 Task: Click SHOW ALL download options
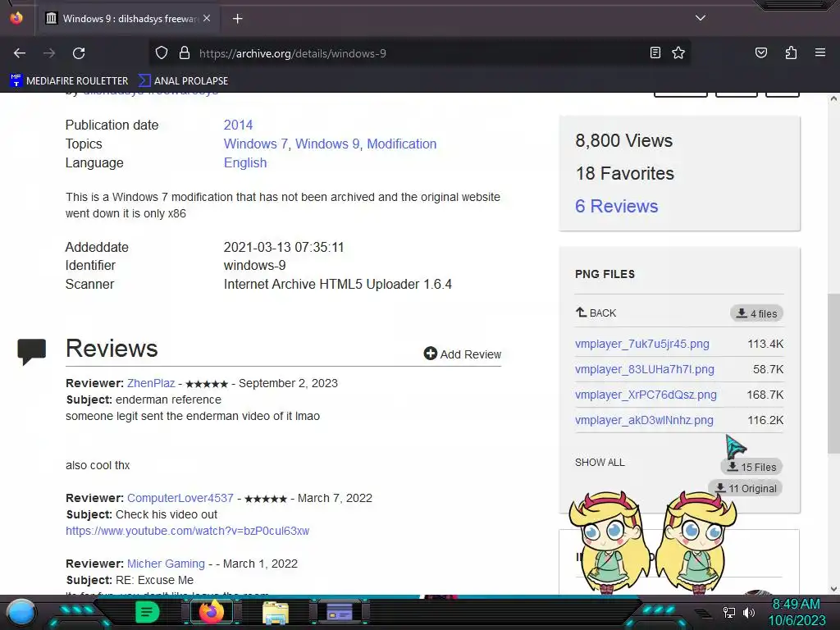click(600, 463)
